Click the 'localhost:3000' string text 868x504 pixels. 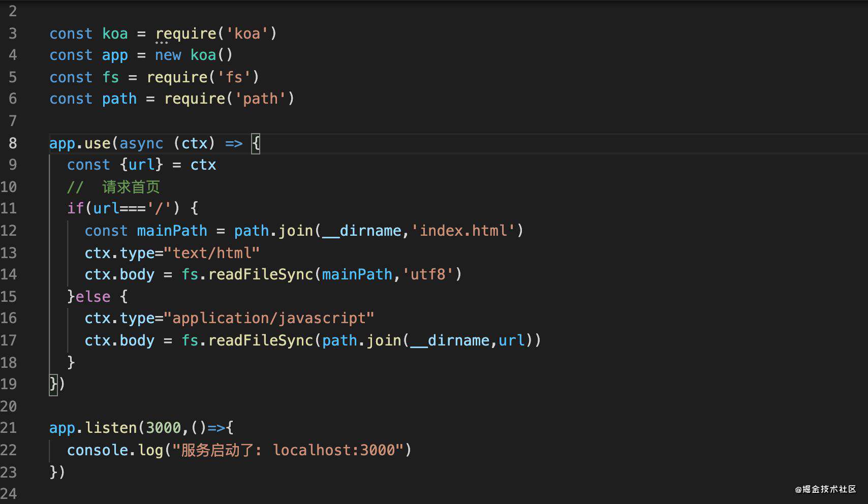pyautogui.click(x=334, y=450)
